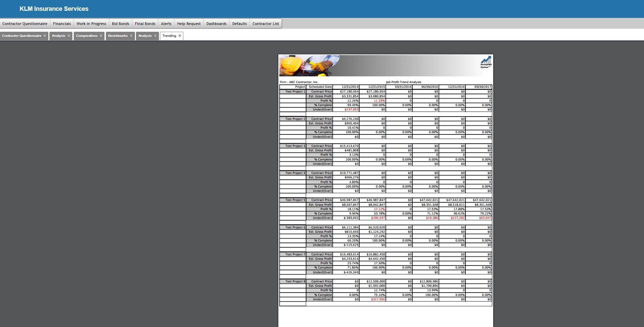Open the Alerts menu
The height and width of the screenshot is (327, 644).
tap(166, 24)
